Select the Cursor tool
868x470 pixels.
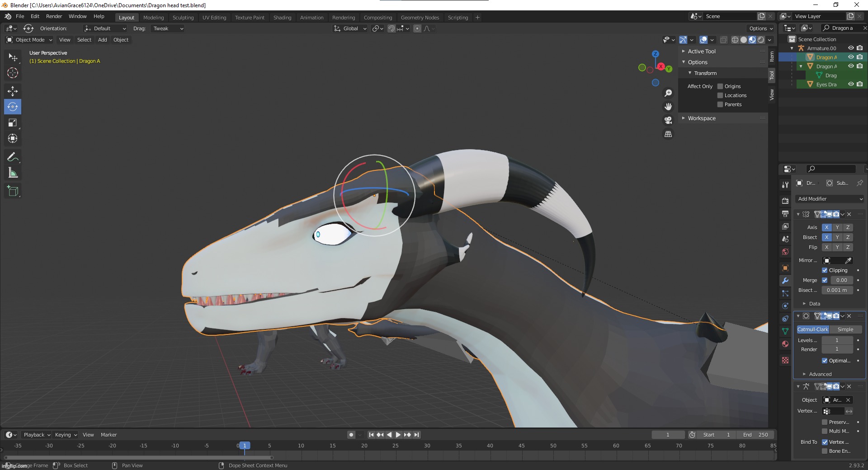[x=13, y=73]
